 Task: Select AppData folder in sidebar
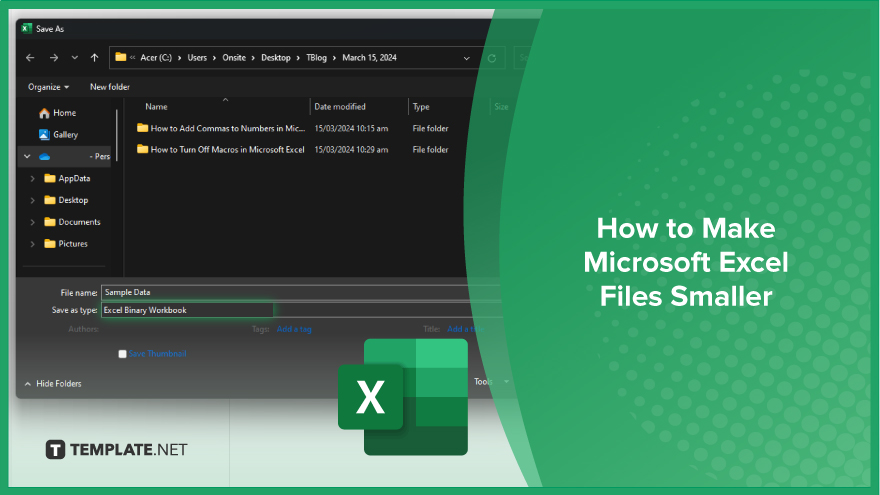pos(67,178)
